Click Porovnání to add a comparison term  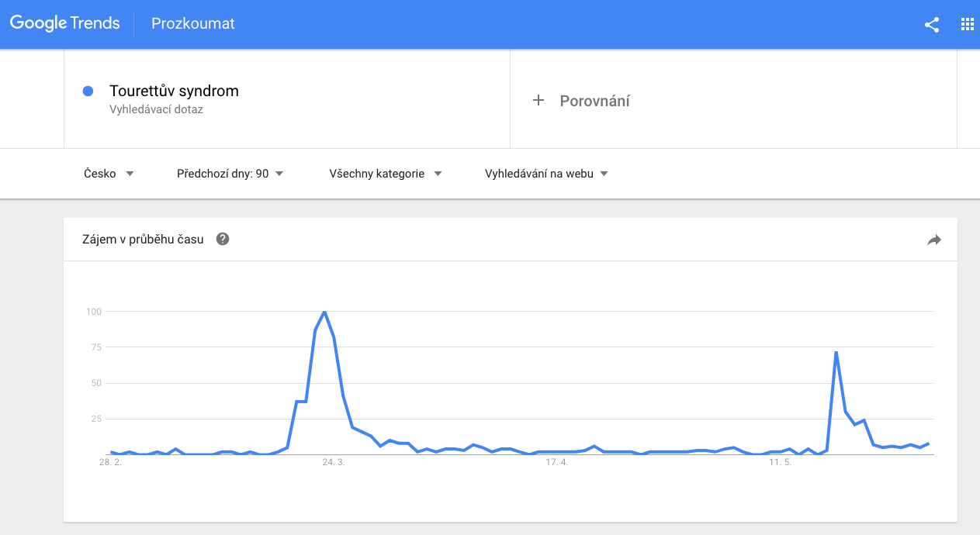coord(594,101)
